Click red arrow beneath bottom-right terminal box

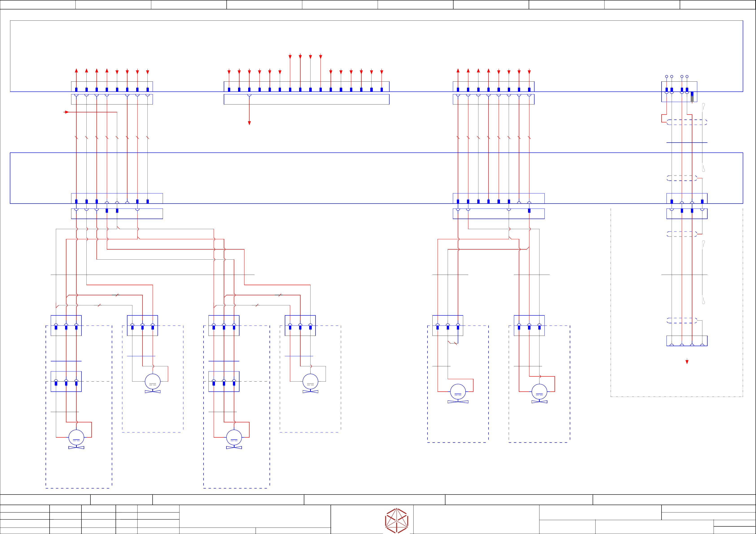[687, 362]
